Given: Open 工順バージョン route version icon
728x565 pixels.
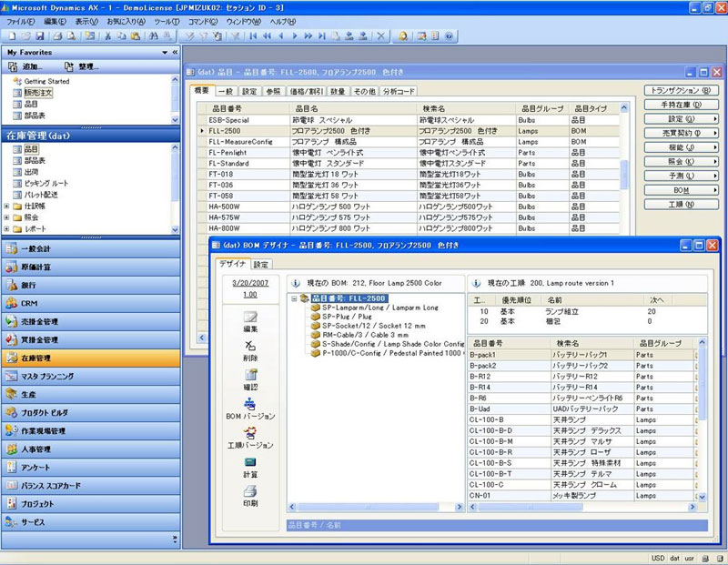Looking at the screenshot, I should (250, 439).
